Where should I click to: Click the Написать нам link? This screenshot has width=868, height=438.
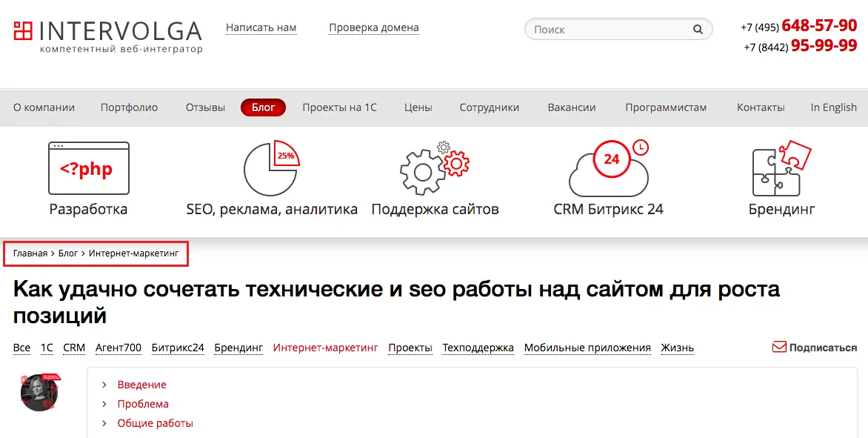point(261,27)
